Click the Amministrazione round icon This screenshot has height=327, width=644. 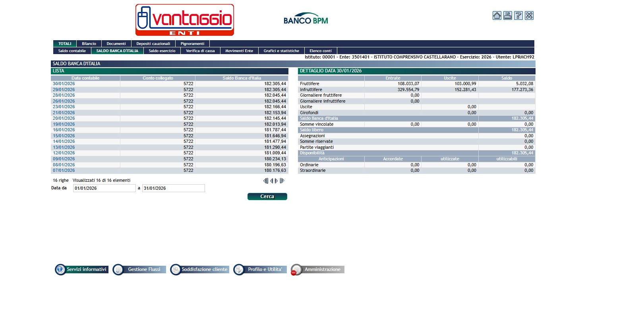296,269
